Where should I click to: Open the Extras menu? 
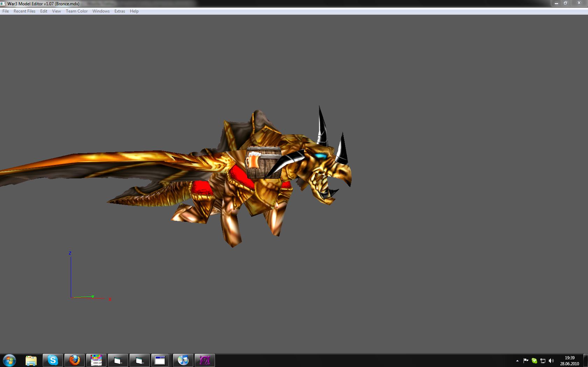(120, 11)
